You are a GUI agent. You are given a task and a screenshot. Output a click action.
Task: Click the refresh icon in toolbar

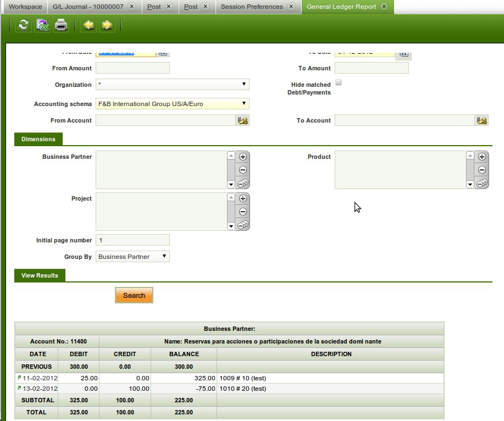[23, 25]
